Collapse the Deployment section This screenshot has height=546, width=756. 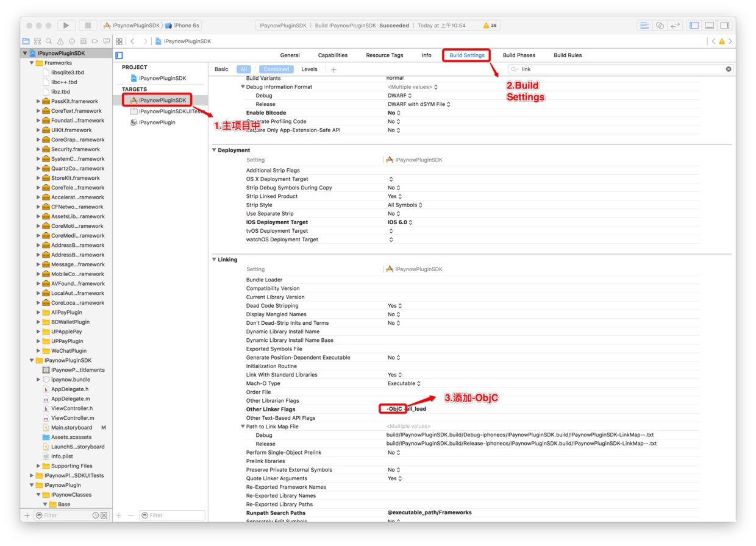click(x=214, y=150)
